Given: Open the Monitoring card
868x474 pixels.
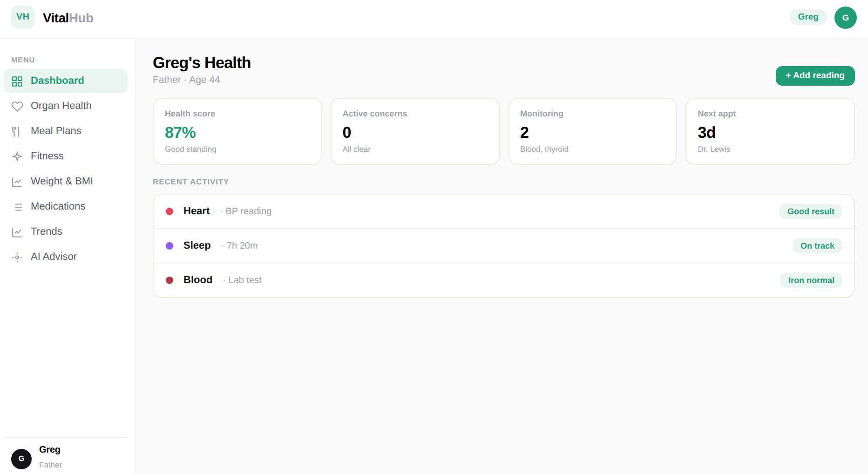Looking at the screenshot, I should (x=593, y=131).
